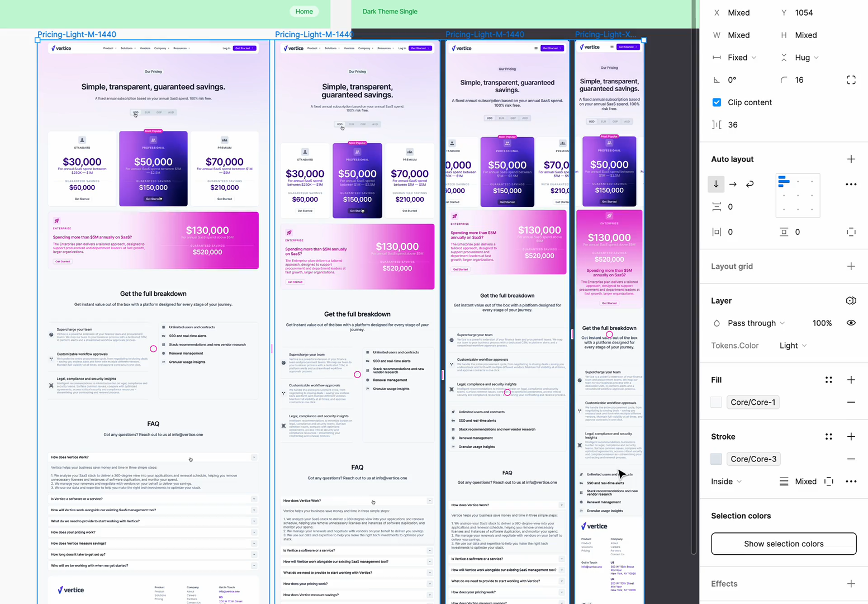Uncheck the Clip content checkbox
The width and height of the screenshot is (868, 604).
point(717,102)
